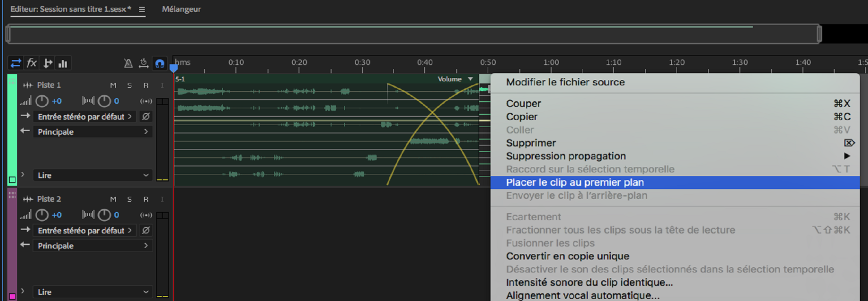The width and height of the screenshot is (868, 301).
Task: Open the Editeur panel hamburger menu
Action: point(141,9)
